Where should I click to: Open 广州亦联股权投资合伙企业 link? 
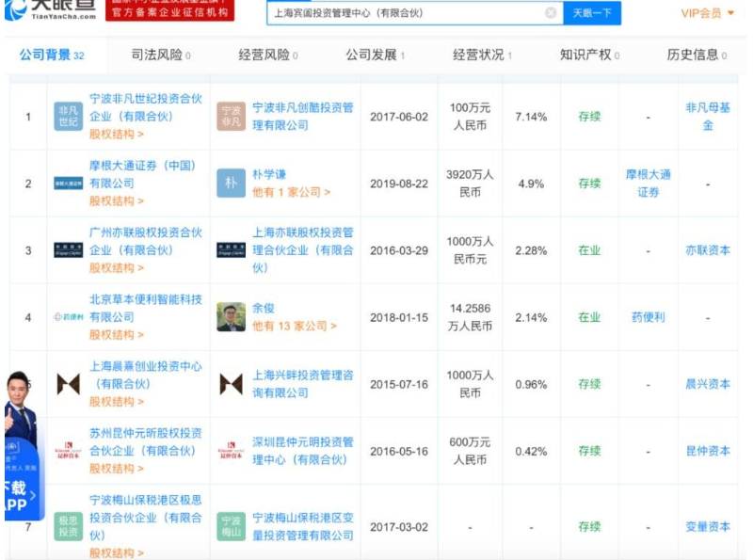[146, 241]
